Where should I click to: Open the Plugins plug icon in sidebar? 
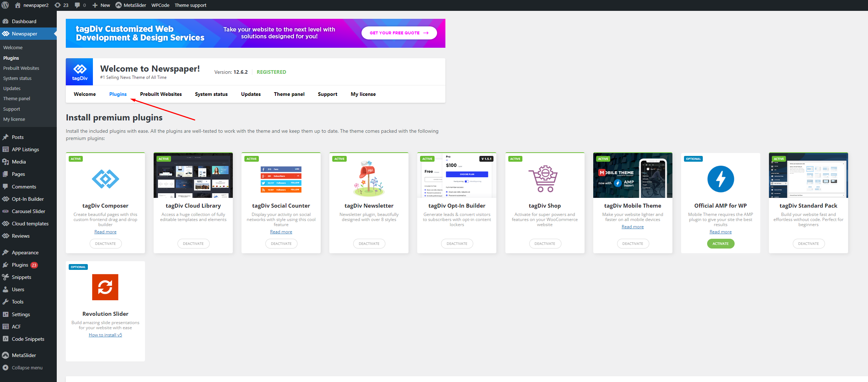click(5, 265)
